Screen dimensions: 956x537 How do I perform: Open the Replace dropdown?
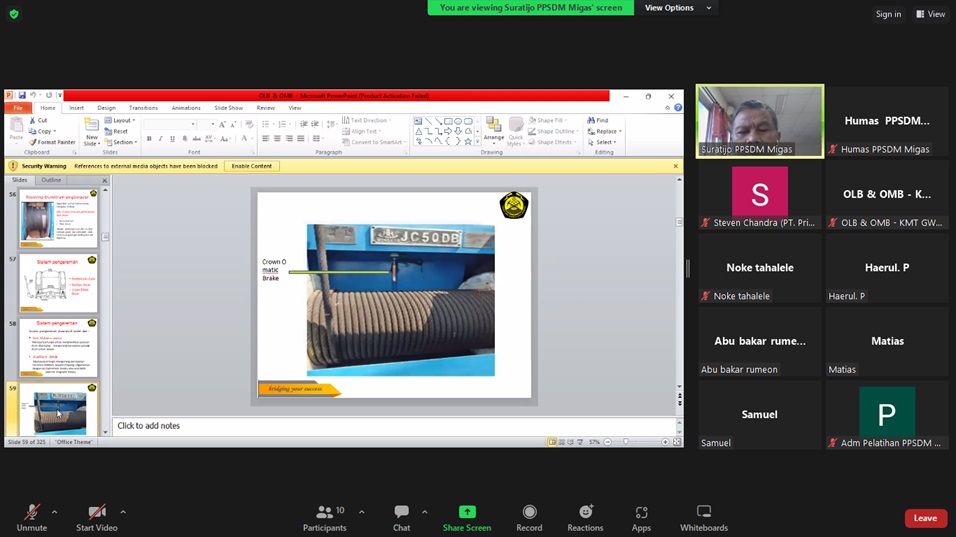tap(604, 131)
